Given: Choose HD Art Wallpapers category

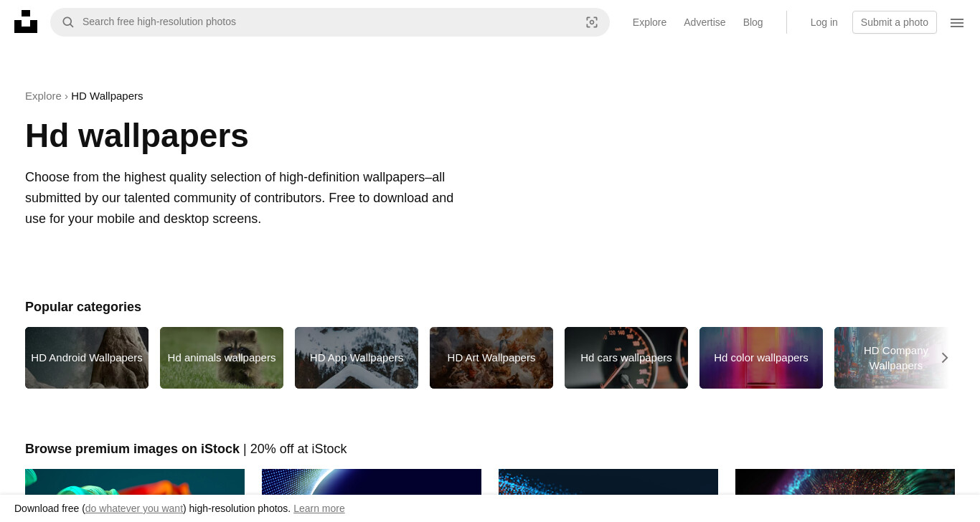Looking at the screenshot, I should click(x=491, y=358).
